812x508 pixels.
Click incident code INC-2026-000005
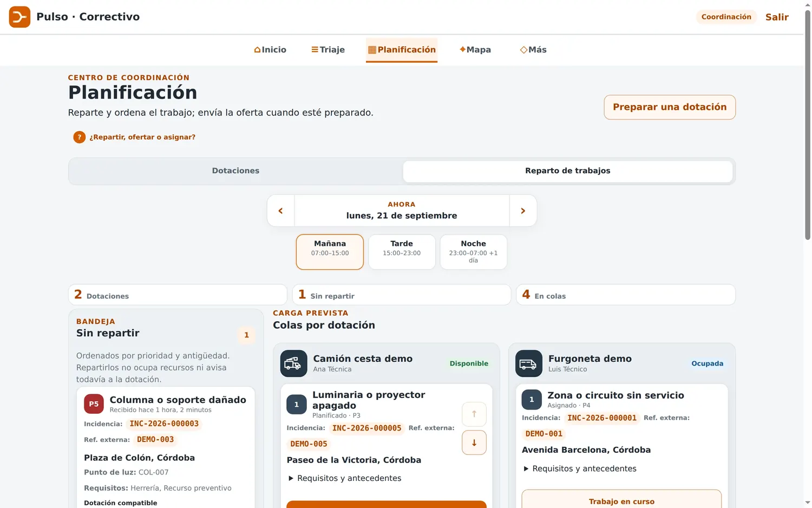coord(366,428)
